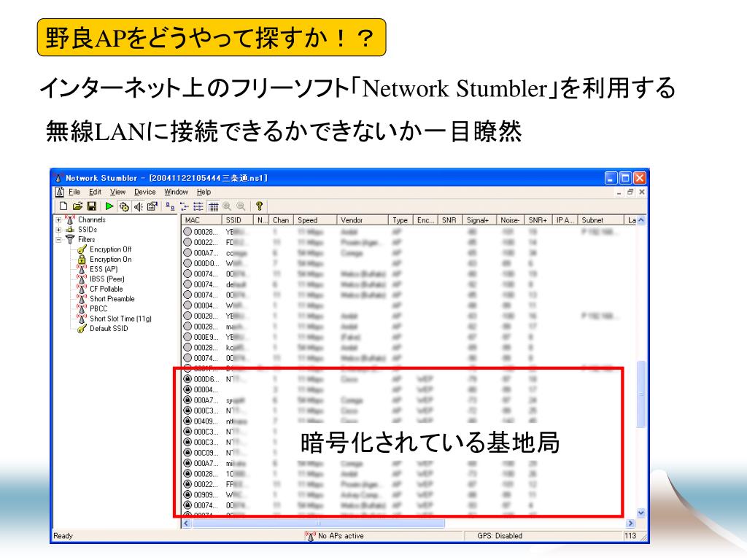The width and height of the screenshot is (747, 560).
Task: Save the capture with the floppy disk icon
Action: (91, 206)
